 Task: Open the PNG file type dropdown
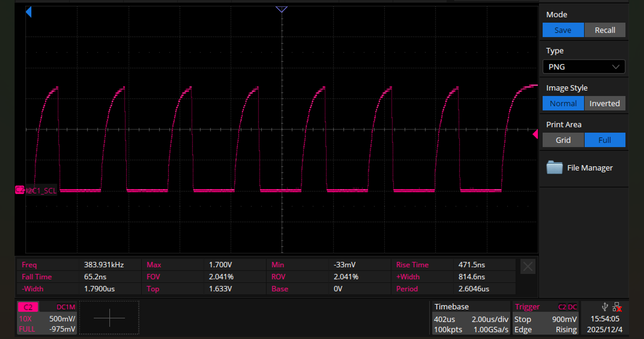click(x=584, y=67)
